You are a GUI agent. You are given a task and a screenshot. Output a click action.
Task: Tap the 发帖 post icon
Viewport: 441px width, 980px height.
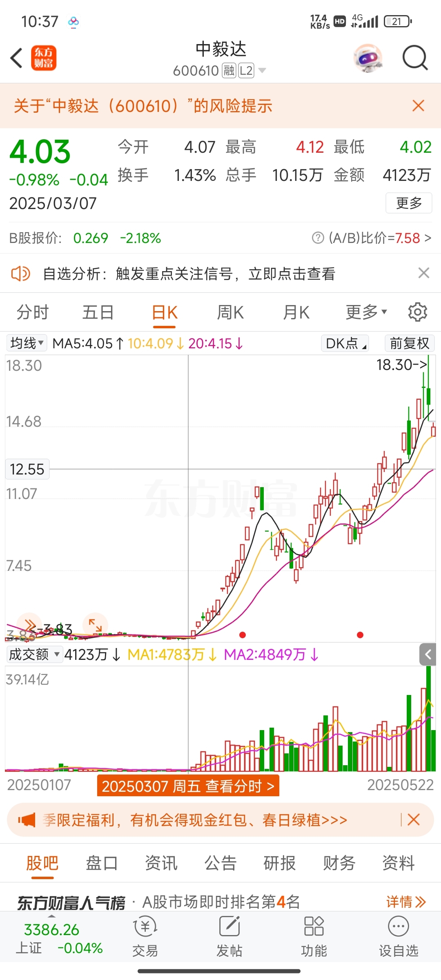click(229, 938)
